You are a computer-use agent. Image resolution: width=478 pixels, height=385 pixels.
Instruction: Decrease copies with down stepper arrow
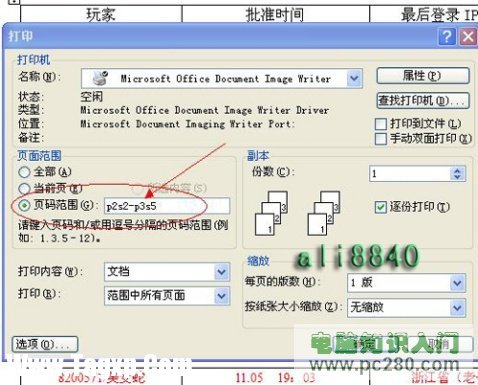point(457,177)
